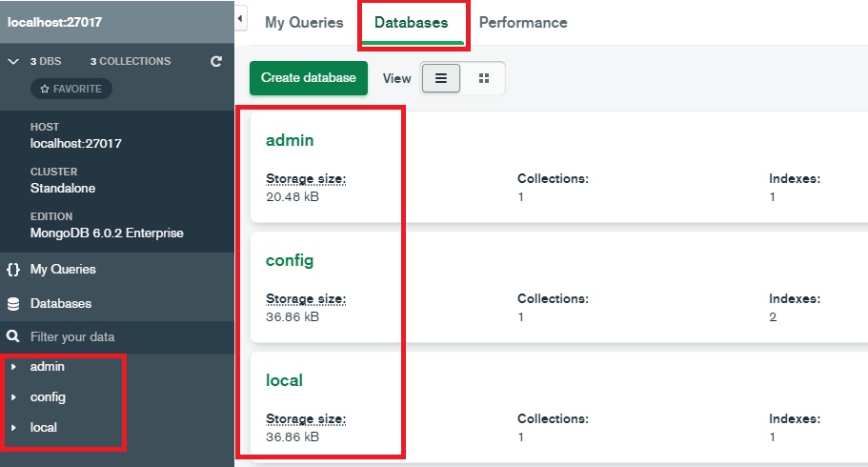The image size is (868, 467).
Task: Select My Queries in sidebar
Action: coord(63,269)
